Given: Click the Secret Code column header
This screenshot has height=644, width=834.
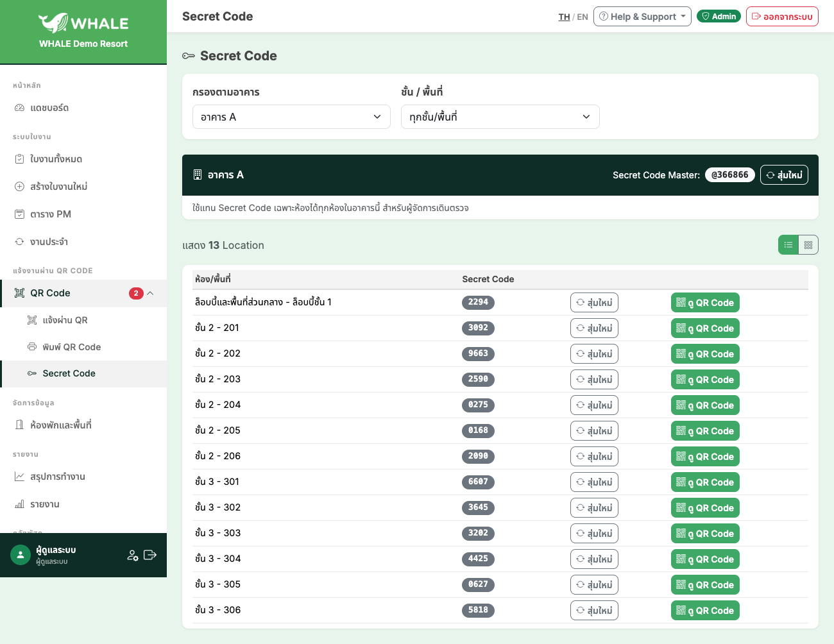Looking at the screenshot, I should [488, 279].
